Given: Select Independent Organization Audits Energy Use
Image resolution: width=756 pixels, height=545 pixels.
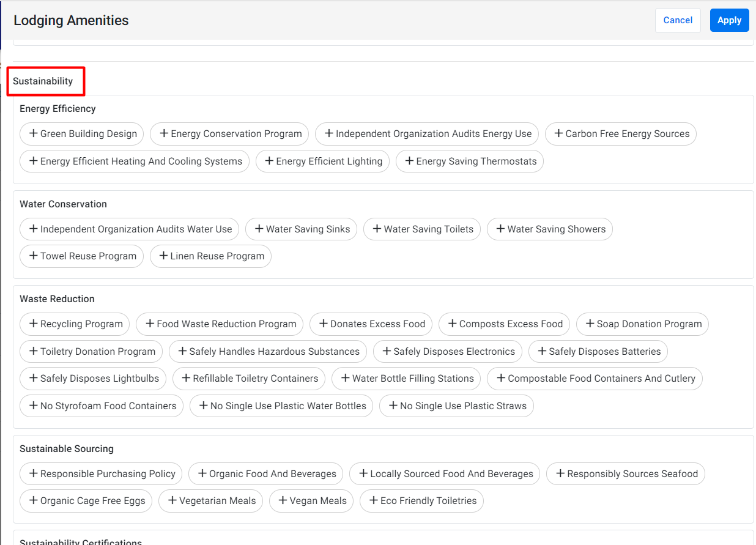Looking at the screenshot, I should [x=427, y=134].
